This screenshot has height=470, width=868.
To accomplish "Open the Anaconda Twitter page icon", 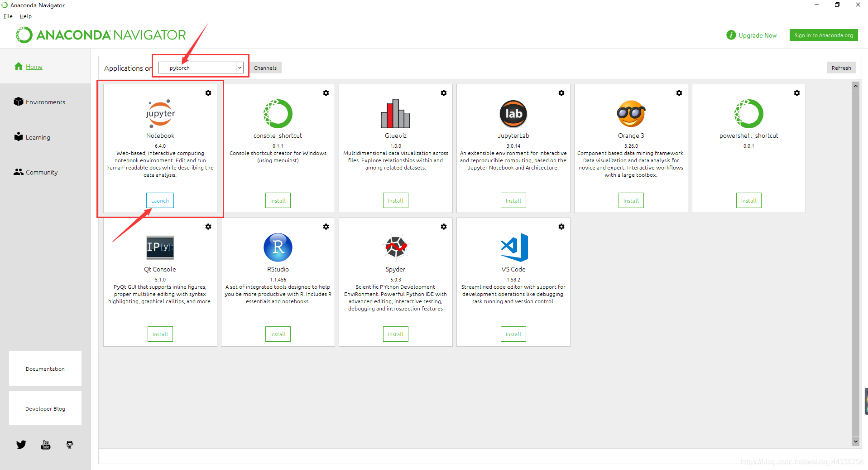I will [x=21, y=445].
